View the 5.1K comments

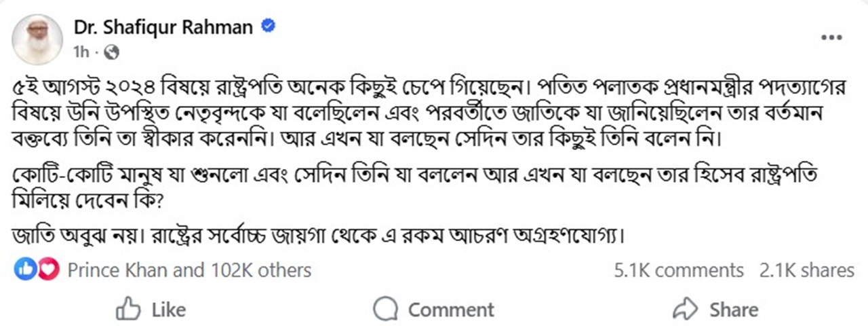(x=678, y=270)
